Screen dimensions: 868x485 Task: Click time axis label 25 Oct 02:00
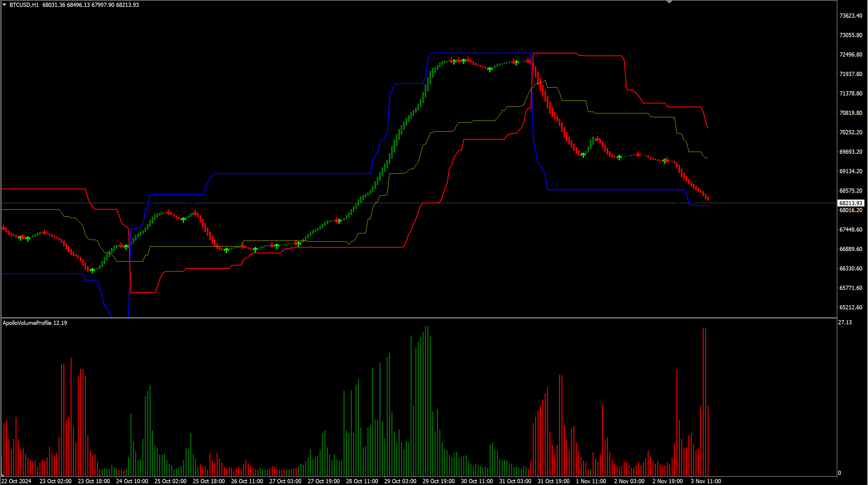pyautogui.click(x=170, y=481)
